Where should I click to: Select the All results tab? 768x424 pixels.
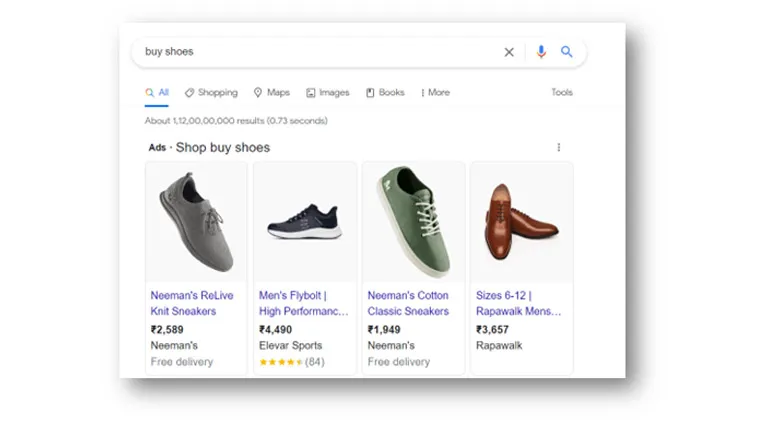pyautogui.click(x=157, y=93)
